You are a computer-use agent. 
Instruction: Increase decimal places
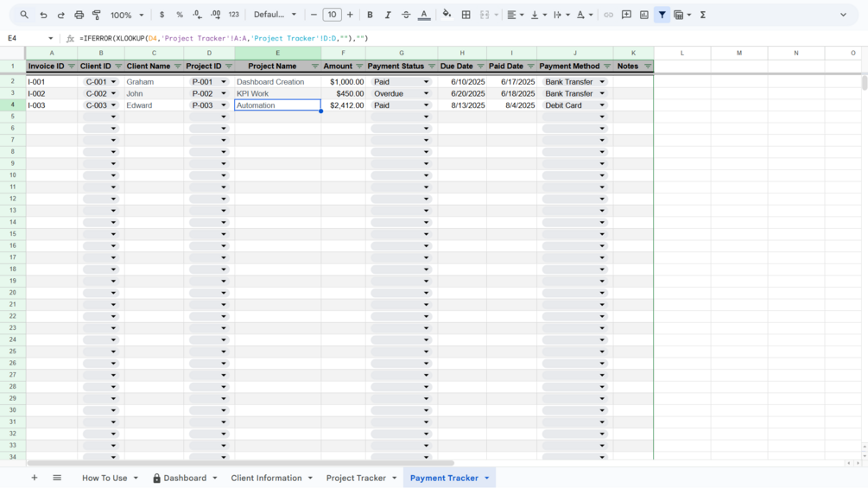point(216,15)
